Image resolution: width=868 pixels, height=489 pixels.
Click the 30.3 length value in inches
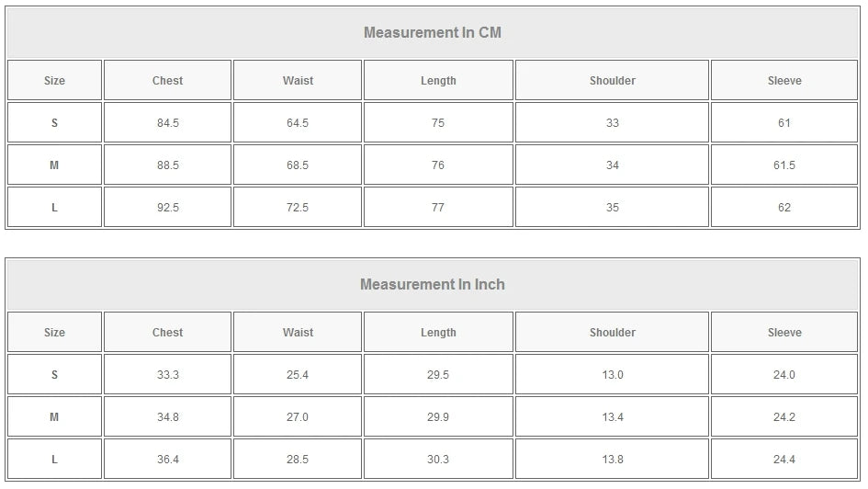click(438, 460)
